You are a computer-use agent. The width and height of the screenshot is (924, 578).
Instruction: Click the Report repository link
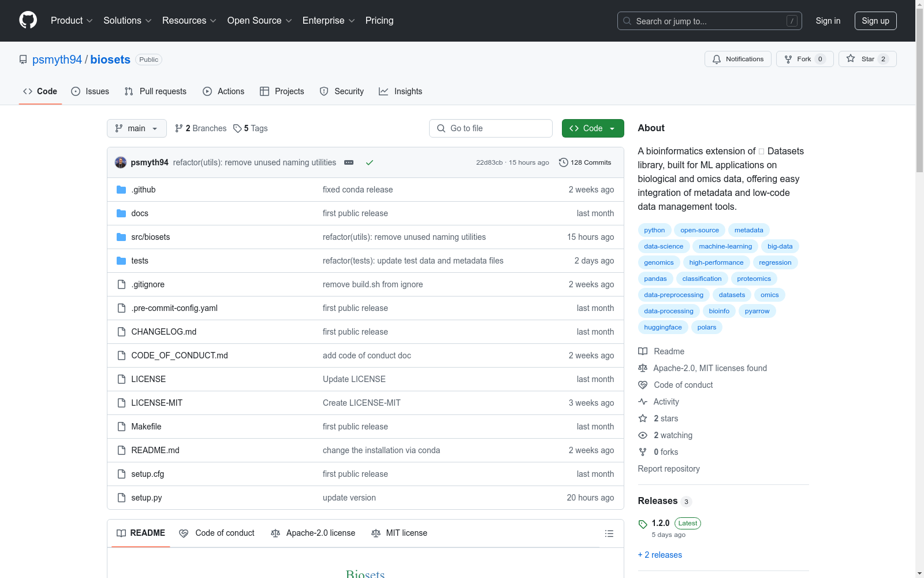669,469
